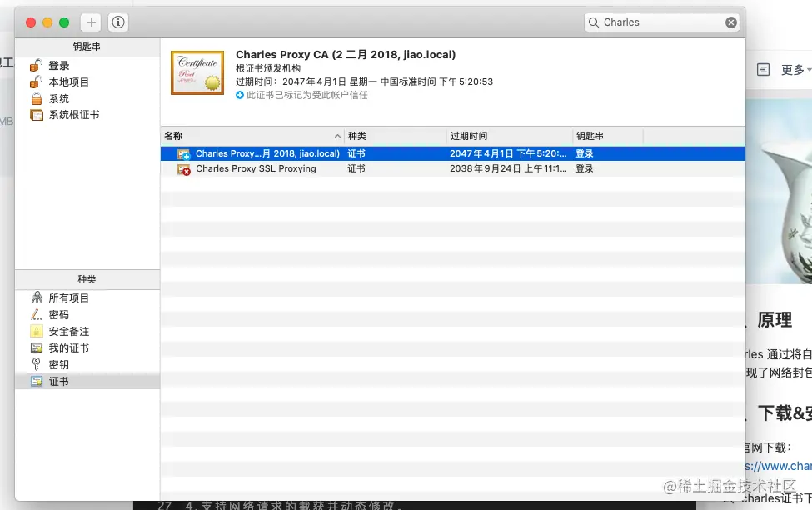Show the 我的证书 category
The width and height of the screenshot is (812, 510).
click(69, 347)
